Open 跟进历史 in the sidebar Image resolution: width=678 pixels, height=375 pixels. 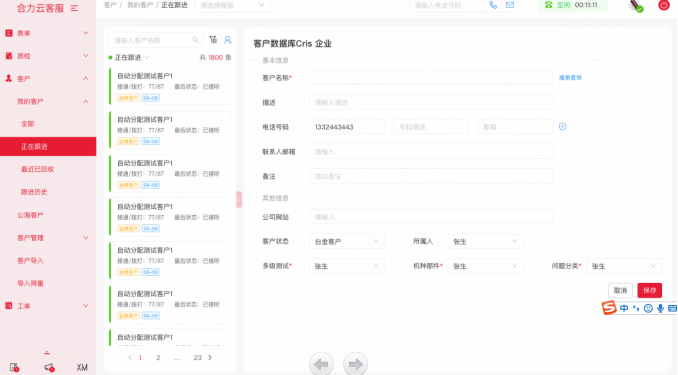pos(34,192)
